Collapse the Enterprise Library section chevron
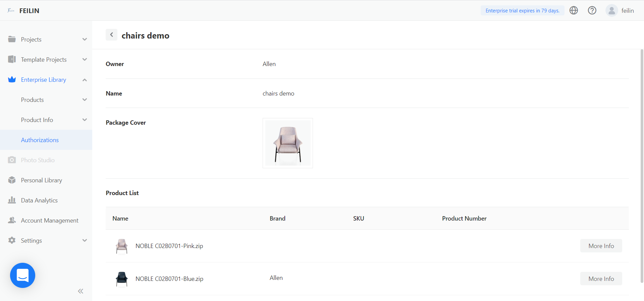Screen dimensions: 644x301 click(x=85, y=80)
